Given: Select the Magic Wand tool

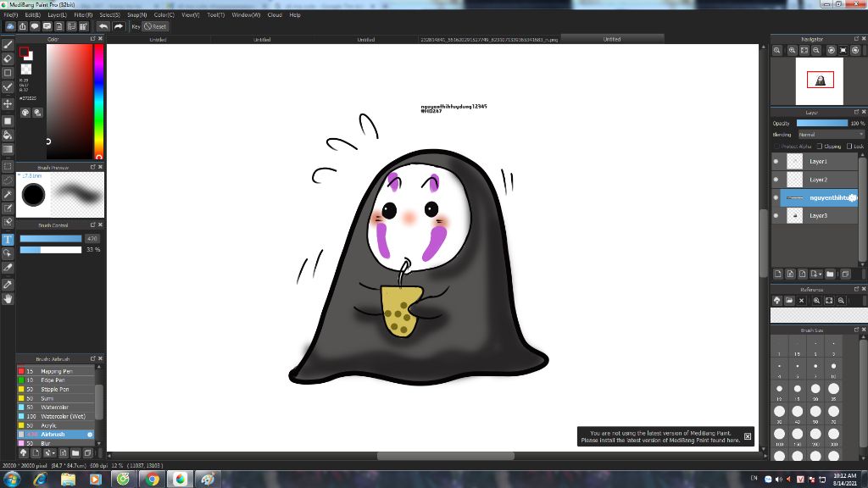Looking at the screenshot, I should coord(8,194).
